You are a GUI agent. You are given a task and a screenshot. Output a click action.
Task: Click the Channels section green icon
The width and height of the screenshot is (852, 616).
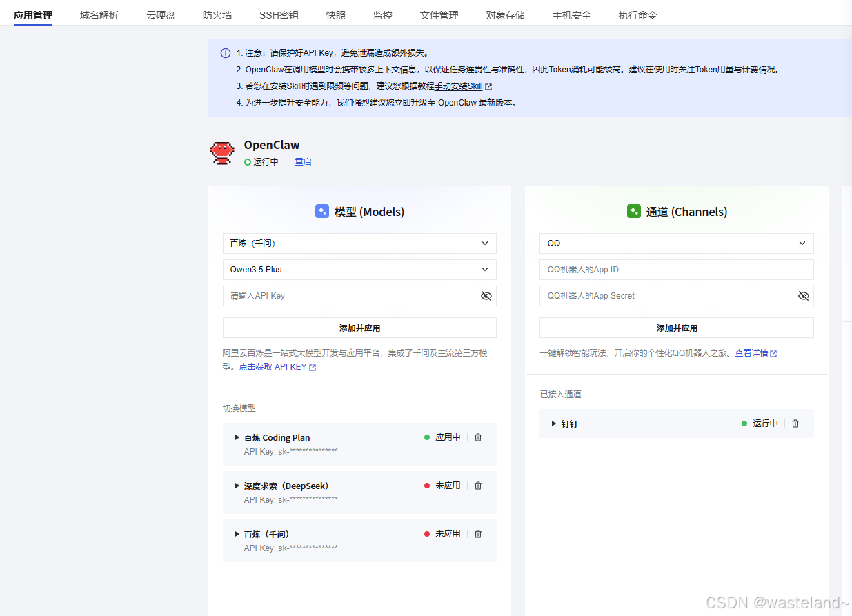pyautogui.click(x=634, y=212)
